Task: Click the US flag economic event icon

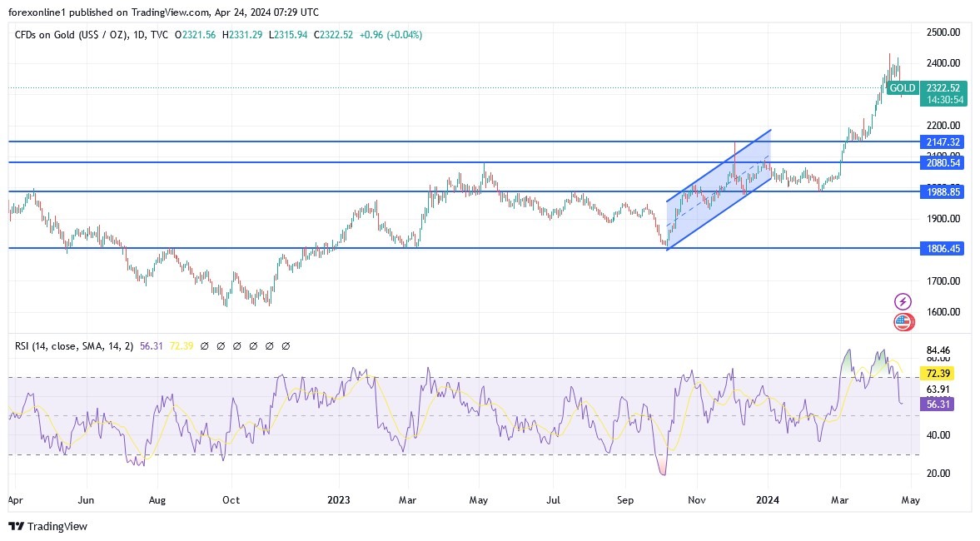Action: 903,322
